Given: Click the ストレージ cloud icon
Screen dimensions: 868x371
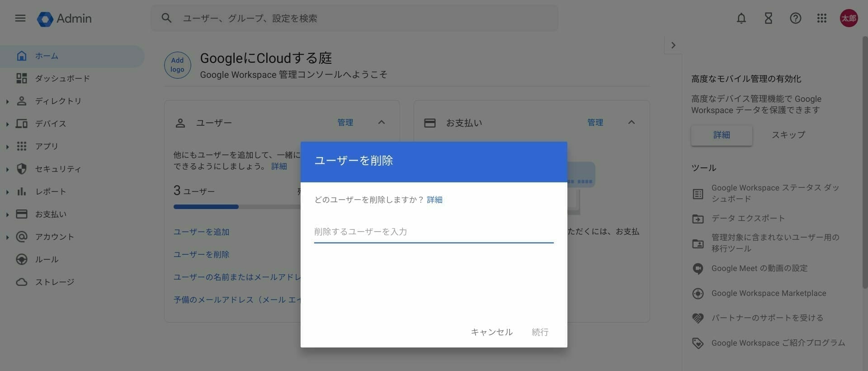Looking at the screenshot, I should coord(21,282).
